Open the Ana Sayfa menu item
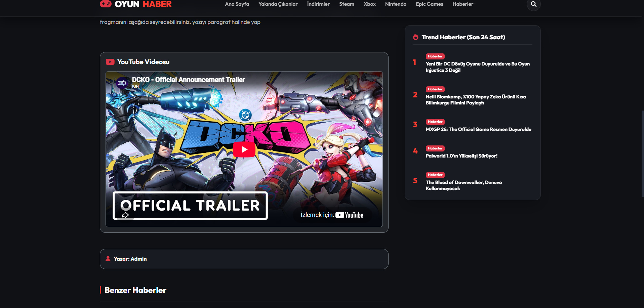 [237, 4]
